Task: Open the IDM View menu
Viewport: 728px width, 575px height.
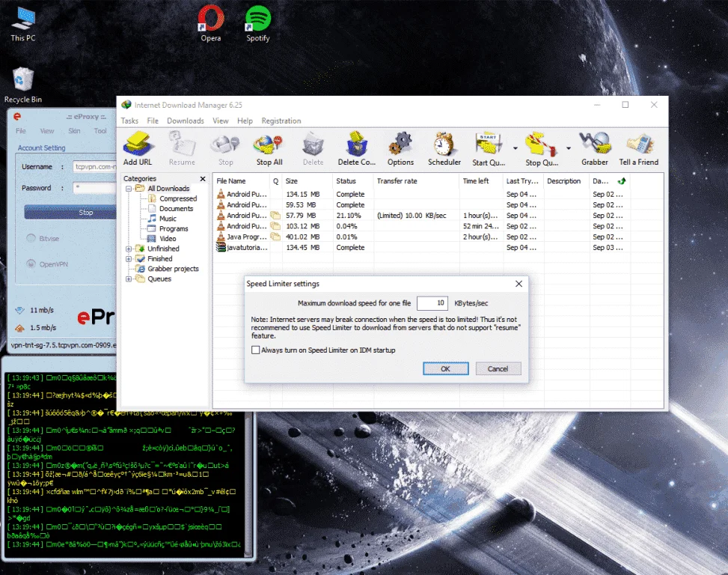Action: click(221, 121)
